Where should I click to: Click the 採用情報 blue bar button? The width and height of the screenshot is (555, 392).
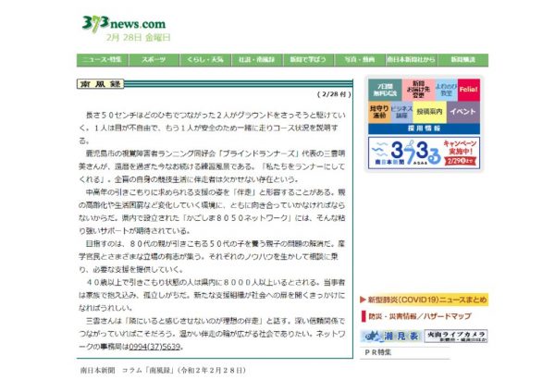point(425,129)
